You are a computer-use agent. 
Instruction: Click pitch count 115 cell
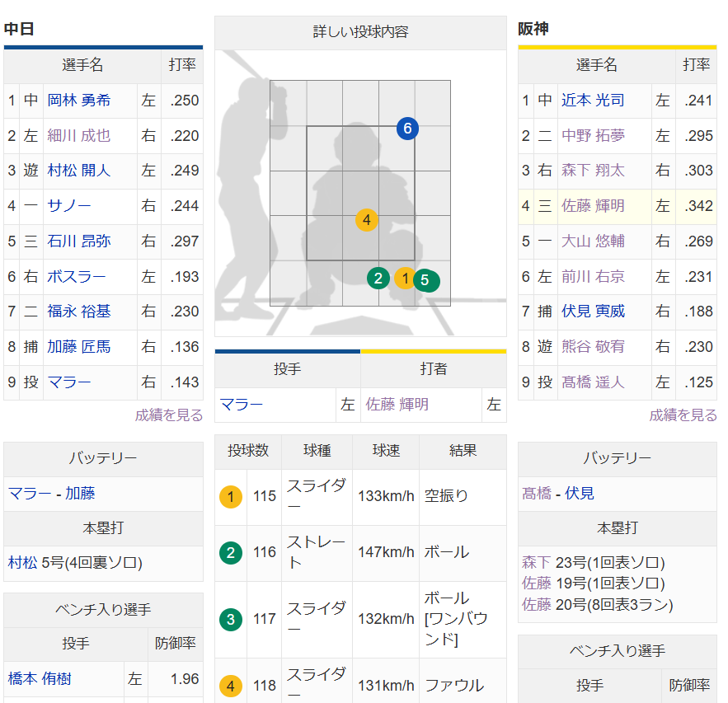tap(265, 496)
